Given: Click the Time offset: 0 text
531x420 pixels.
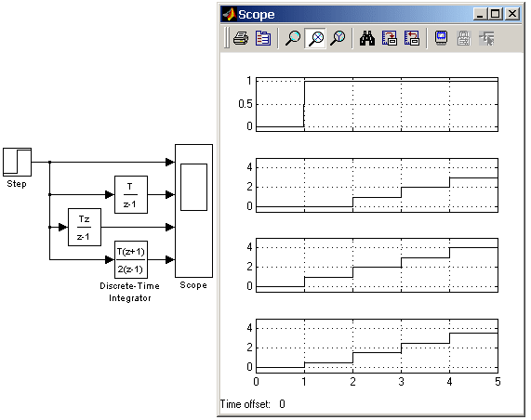Looking at the screenshot, I should (x=253, y=404).
